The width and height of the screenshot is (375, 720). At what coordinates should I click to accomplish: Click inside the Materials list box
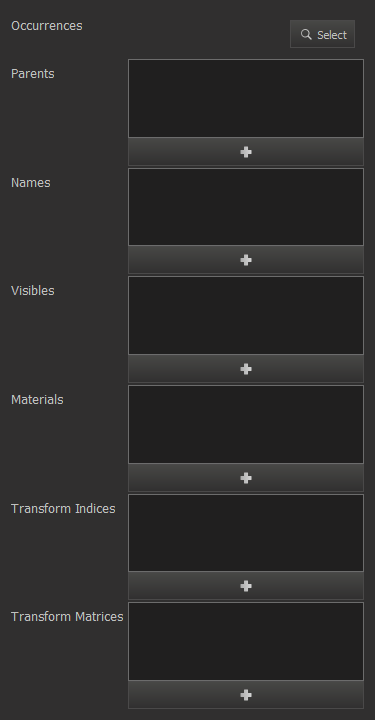tap(246, 424)
